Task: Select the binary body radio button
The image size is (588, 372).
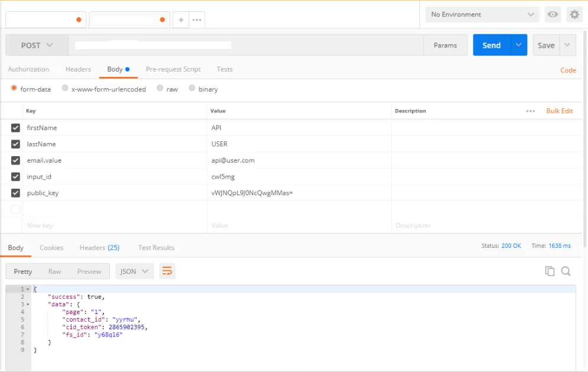Action: (192, 88)
